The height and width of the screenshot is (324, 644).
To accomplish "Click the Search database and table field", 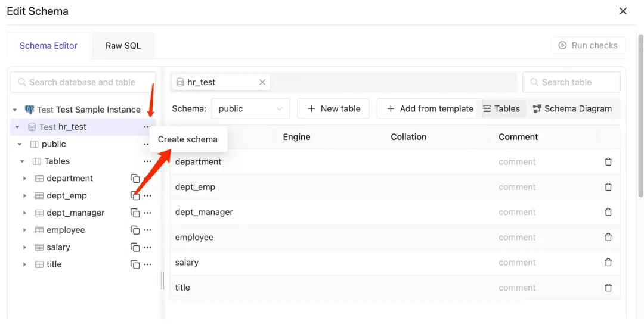I will (x=83, y=82).
